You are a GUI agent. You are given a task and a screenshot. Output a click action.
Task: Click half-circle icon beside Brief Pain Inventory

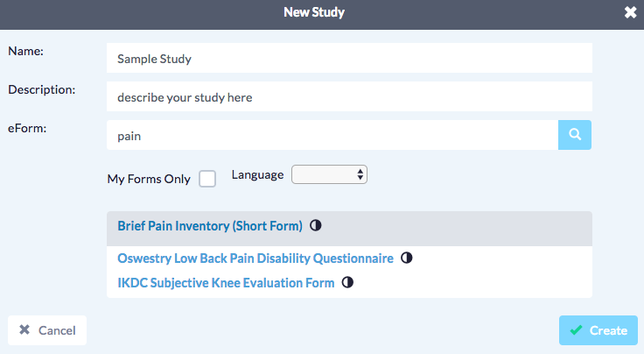316,226
